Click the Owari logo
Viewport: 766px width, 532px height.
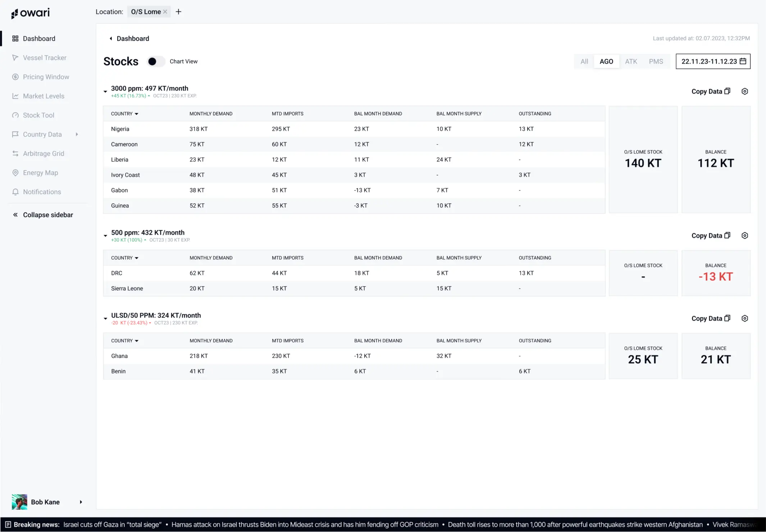31,13
